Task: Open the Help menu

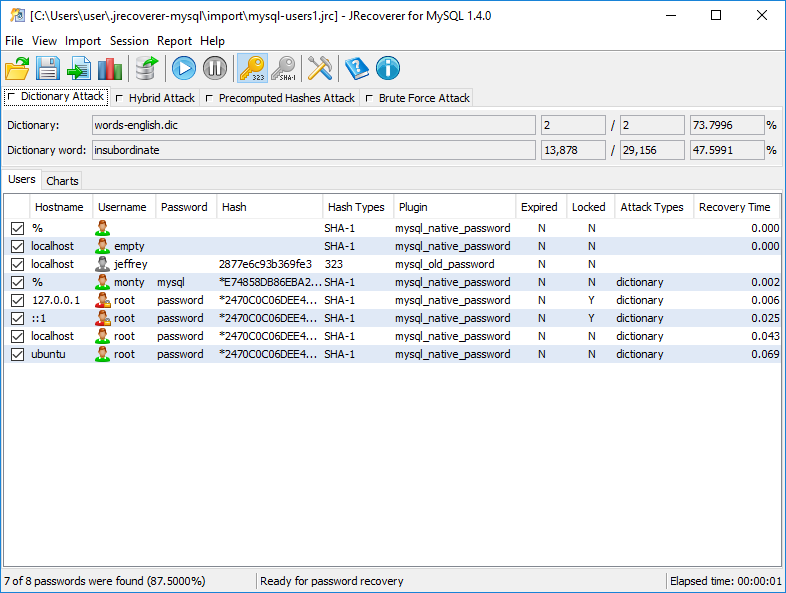Action: pyautogui.click(x=213, y=41)
